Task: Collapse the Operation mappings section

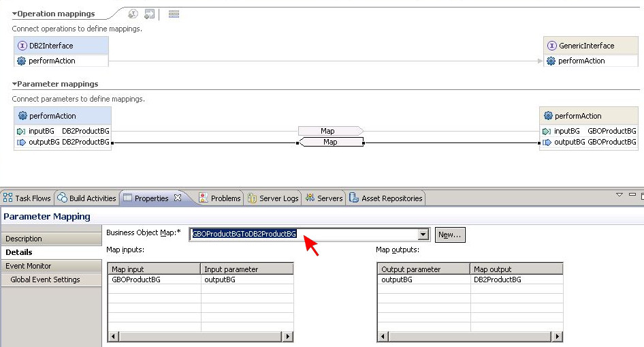Action: 14,14
